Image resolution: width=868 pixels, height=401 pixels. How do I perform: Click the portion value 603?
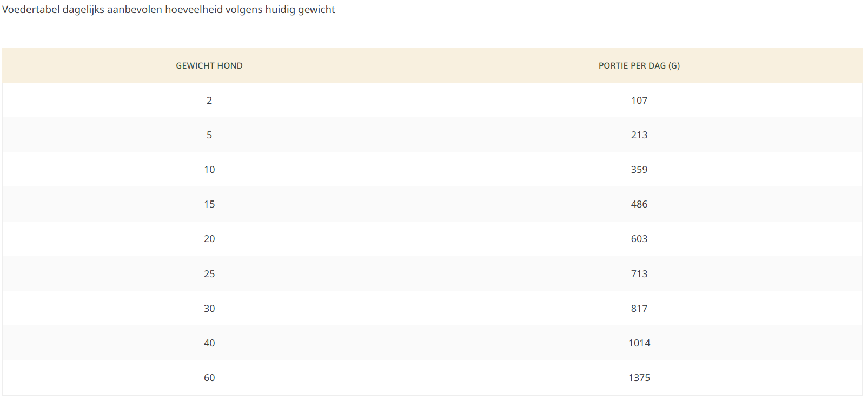point(639,239)
